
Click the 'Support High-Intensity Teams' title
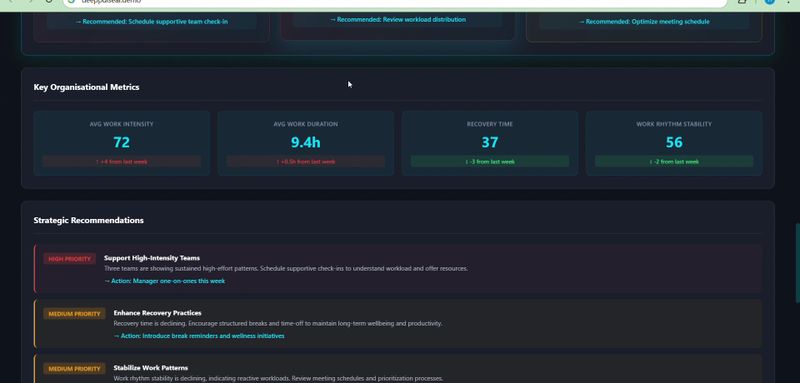(152, 258)
